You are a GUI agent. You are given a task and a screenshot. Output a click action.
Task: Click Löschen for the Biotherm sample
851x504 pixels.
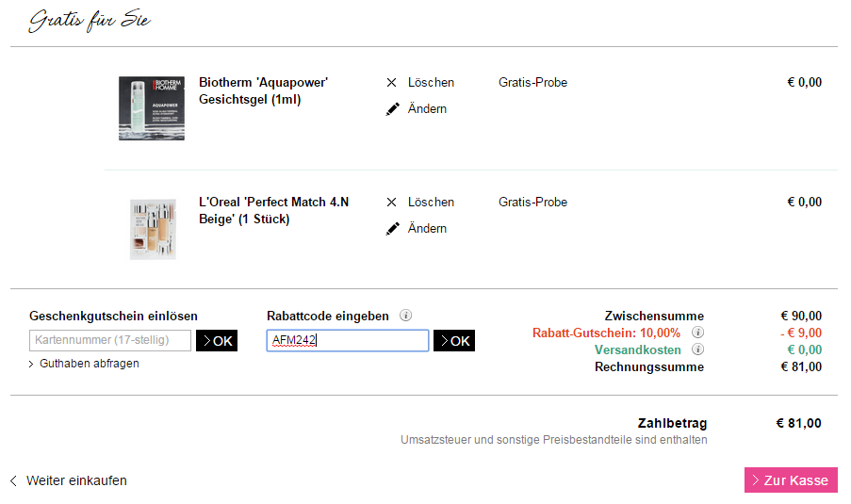pos(431,83)
